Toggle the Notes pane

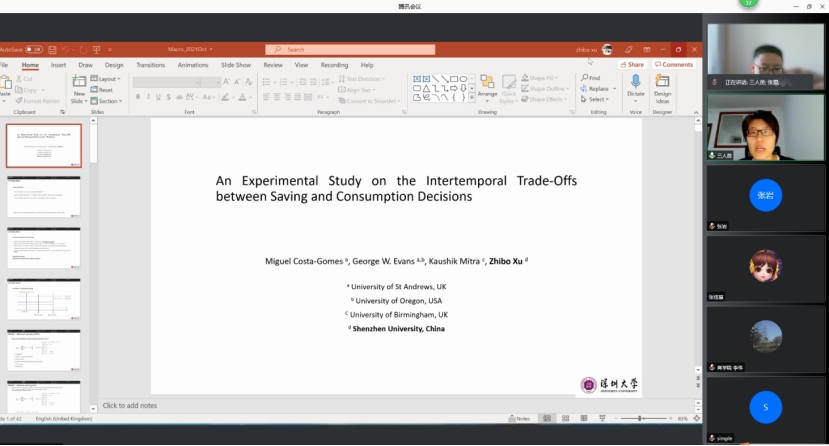tap(518, 418)
